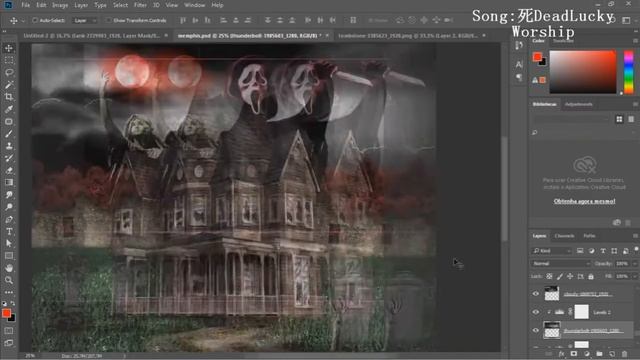The image size is (640, 360).
Task: Click the rainbow hue slider
Action: tap(629, 72)
